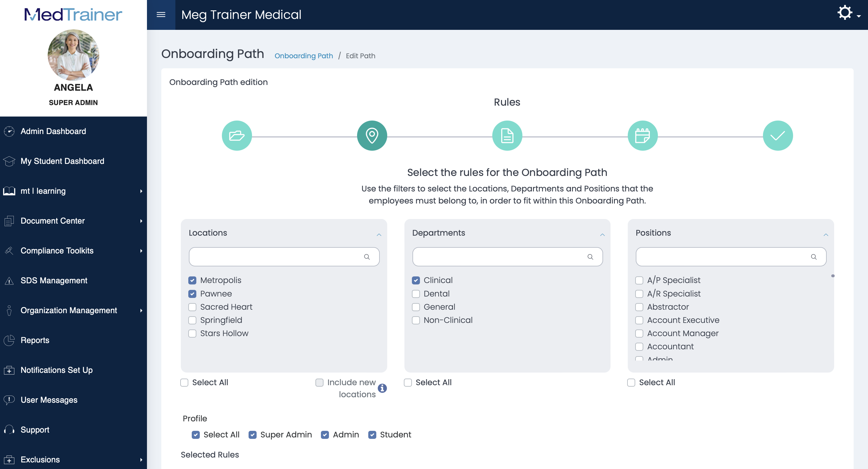Select the location pin step in the Rules stepper
The height and width of the screenshot is (469, 868).
pos(372,135)
